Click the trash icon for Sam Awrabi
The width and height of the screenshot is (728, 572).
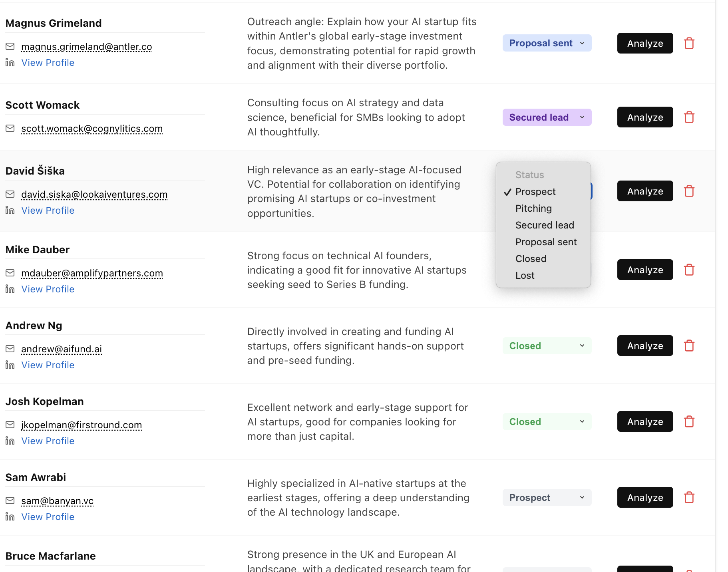pos(689,498)
